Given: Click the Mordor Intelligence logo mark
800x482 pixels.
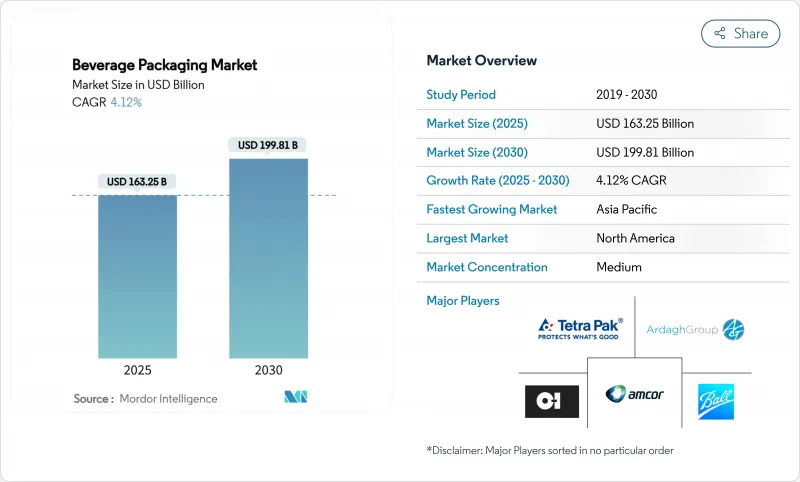Looking at the screenshot, I should point(295,398).
